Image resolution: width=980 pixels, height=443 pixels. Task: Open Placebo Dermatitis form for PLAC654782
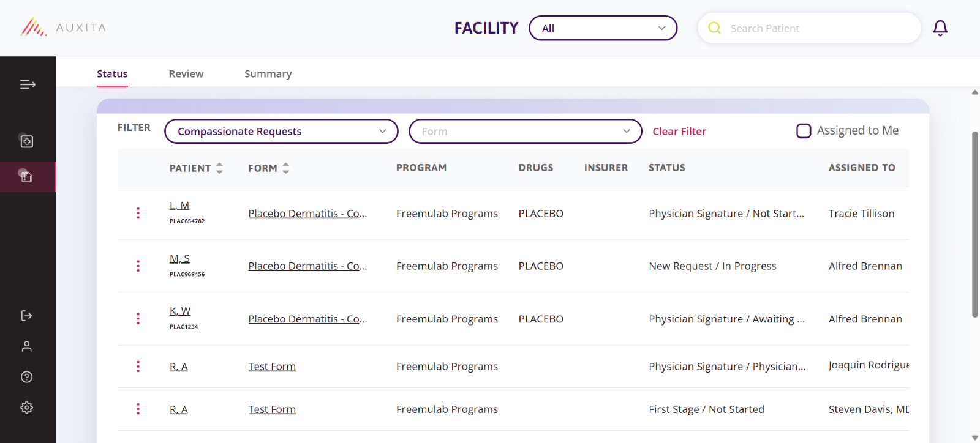[307, 214]
